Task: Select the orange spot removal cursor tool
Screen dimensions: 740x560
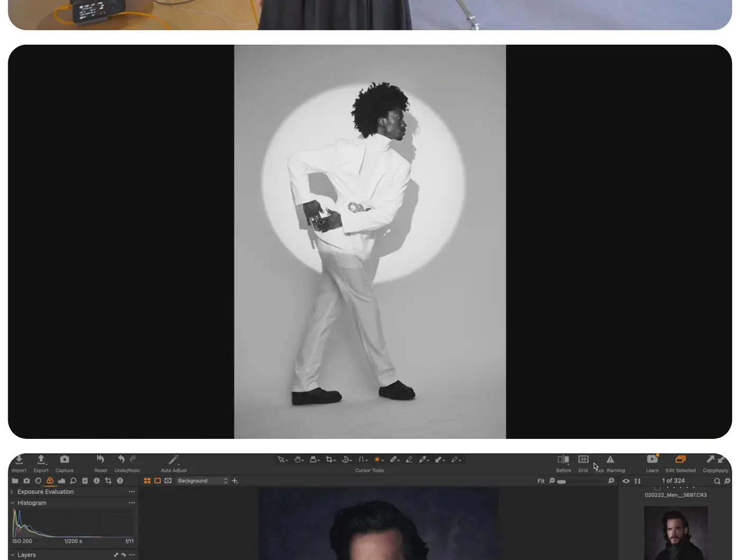Action: [x=377, y=460]
